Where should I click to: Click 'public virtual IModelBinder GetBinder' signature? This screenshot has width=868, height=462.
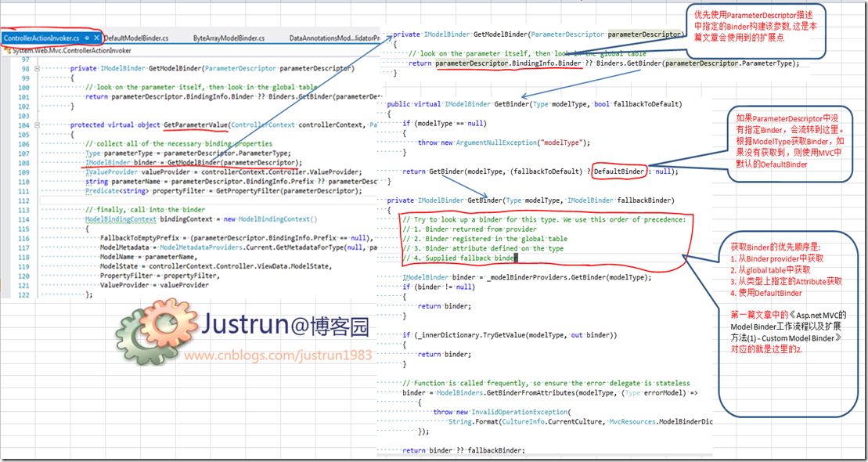tap(535, 104)
